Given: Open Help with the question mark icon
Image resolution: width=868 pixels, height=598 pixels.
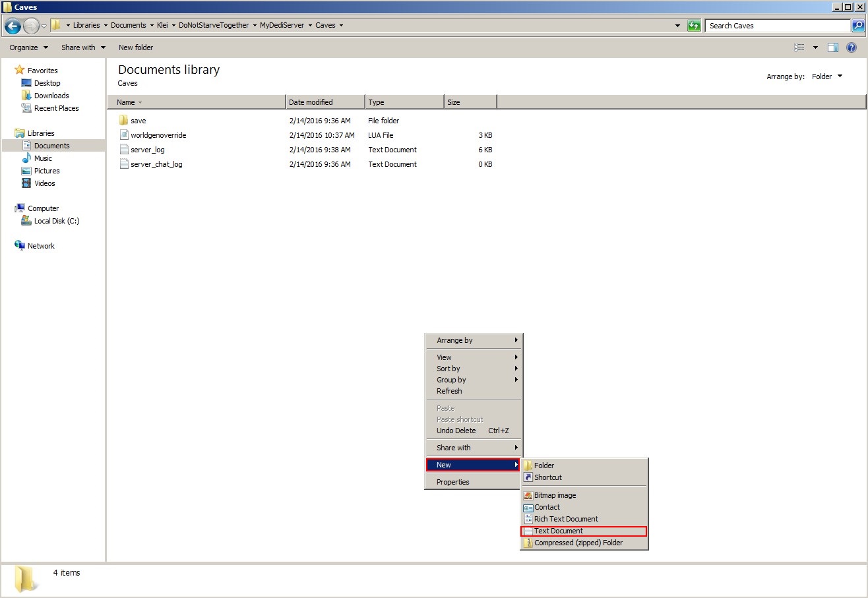Looking at the screenshot, I should coord(852,47).
